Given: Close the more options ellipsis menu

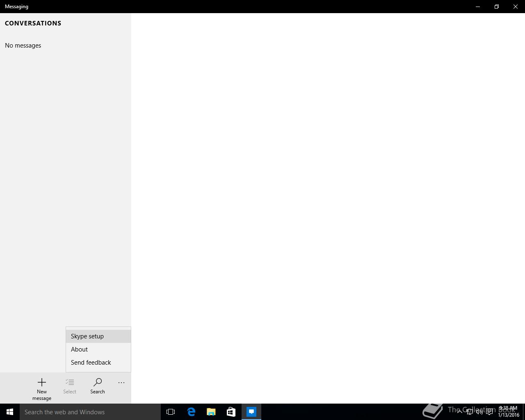Looking at the screenshot, I should [x=121, y=383].
